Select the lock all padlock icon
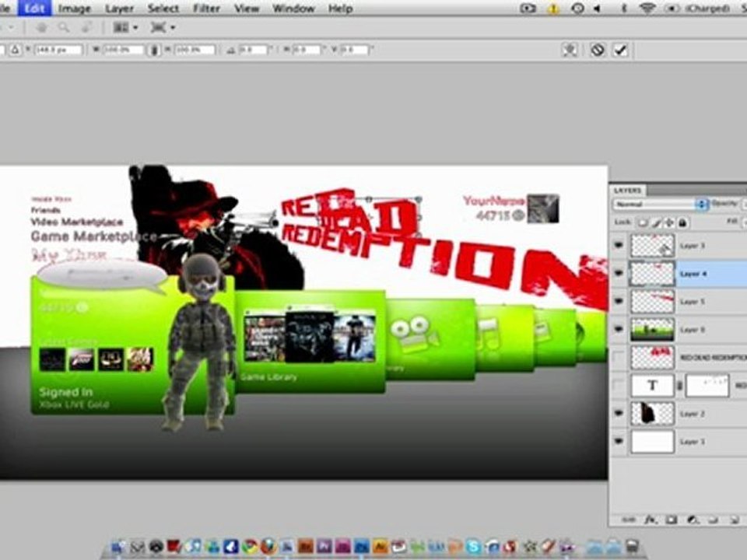This screenshot has width=747, height=560. coord(682,222)
